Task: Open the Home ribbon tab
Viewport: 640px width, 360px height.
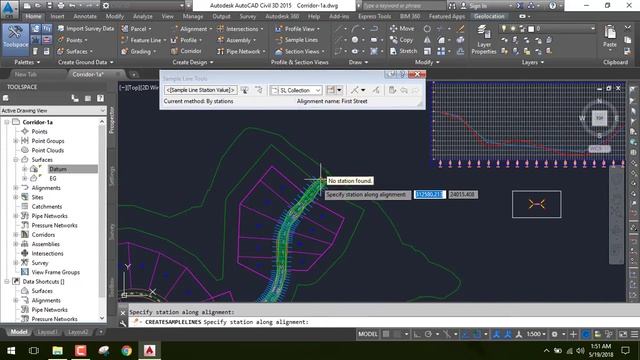Action: pos(33,16)
